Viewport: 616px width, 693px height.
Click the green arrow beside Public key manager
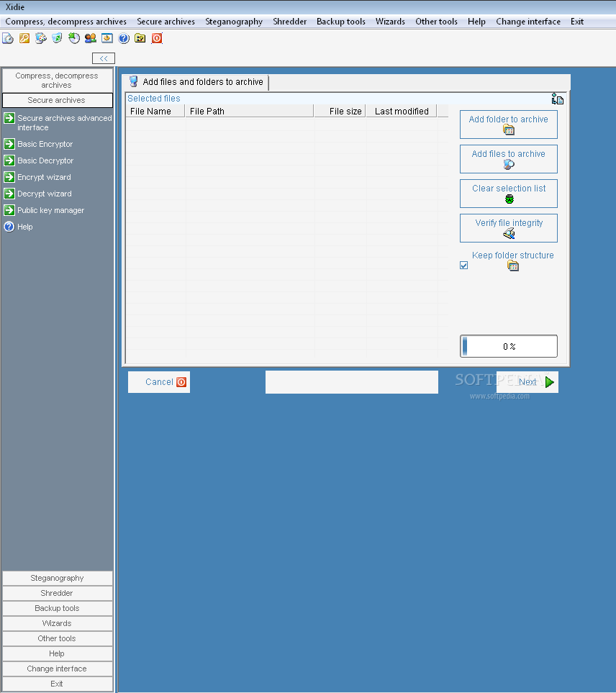click(x=9, y=210)
